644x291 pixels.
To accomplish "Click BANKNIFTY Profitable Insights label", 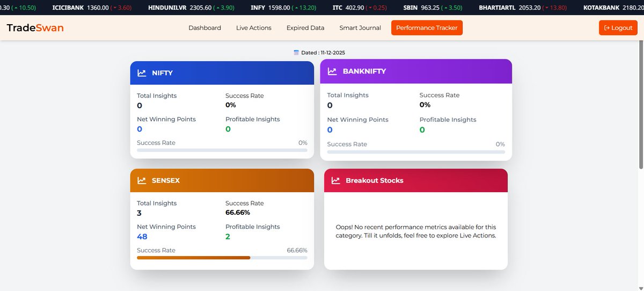I will coord(448,120).
